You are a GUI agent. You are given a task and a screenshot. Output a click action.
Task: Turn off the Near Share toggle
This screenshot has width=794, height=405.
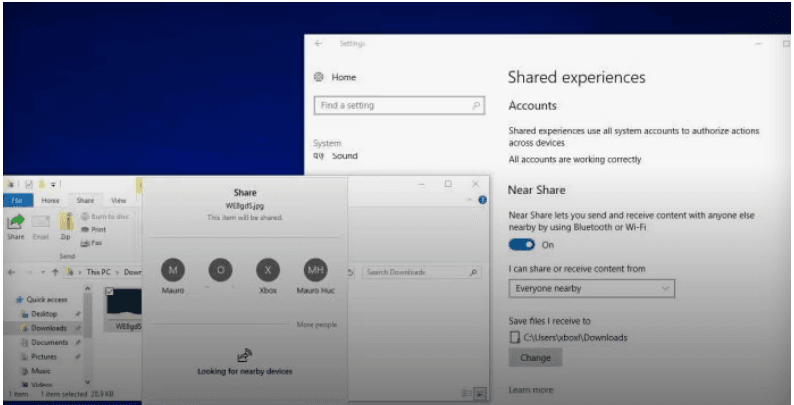click(522, 245)
